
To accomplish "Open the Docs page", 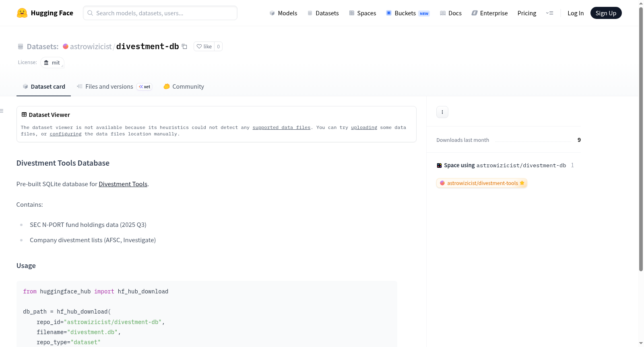I will tap(451, 13).
